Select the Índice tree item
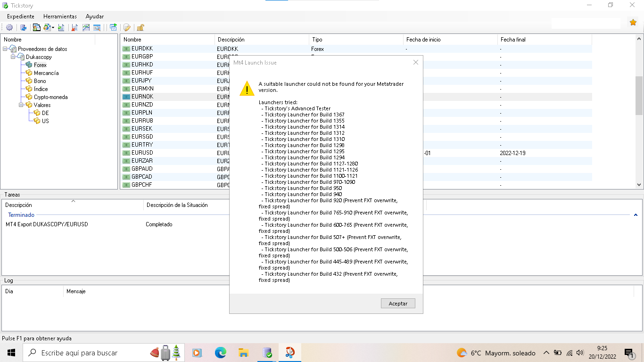The height and width of the screenshot is (362, 644). (41, 89)
